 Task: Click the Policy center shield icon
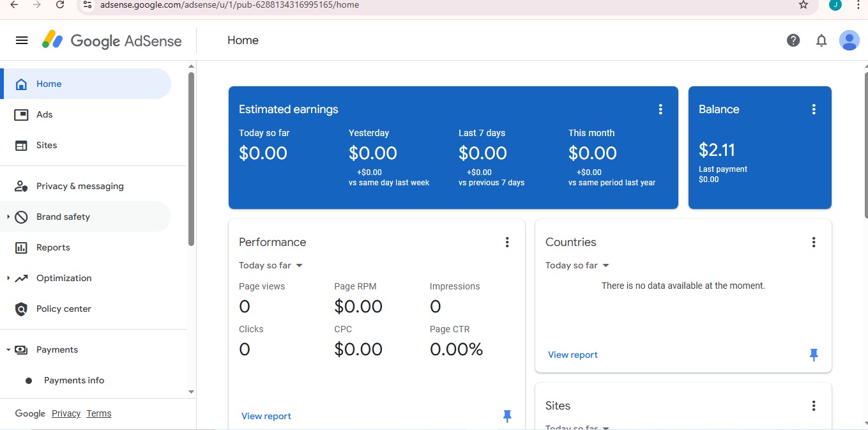(x=21, y=309)
